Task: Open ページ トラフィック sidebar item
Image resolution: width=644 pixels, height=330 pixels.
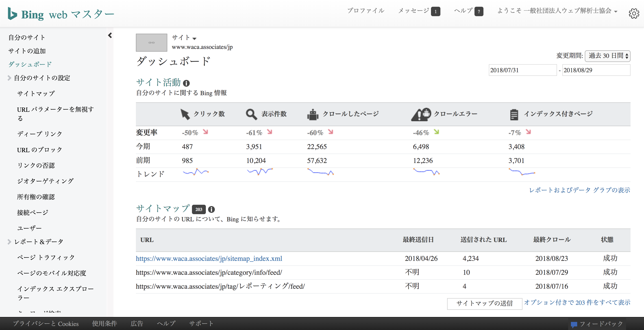Action: (x=46, y=257)
